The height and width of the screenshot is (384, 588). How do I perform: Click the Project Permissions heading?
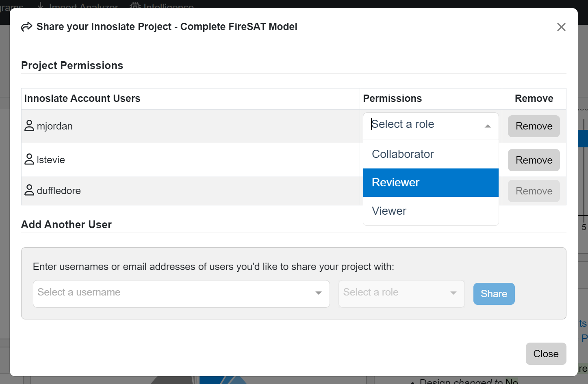point(72,65)
